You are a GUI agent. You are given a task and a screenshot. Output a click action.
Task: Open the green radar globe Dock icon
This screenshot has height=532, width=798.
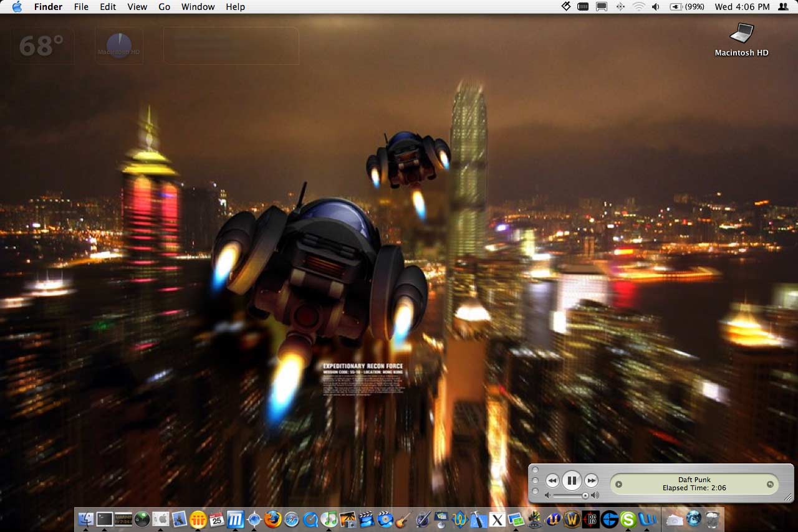[x=142, y=519]
